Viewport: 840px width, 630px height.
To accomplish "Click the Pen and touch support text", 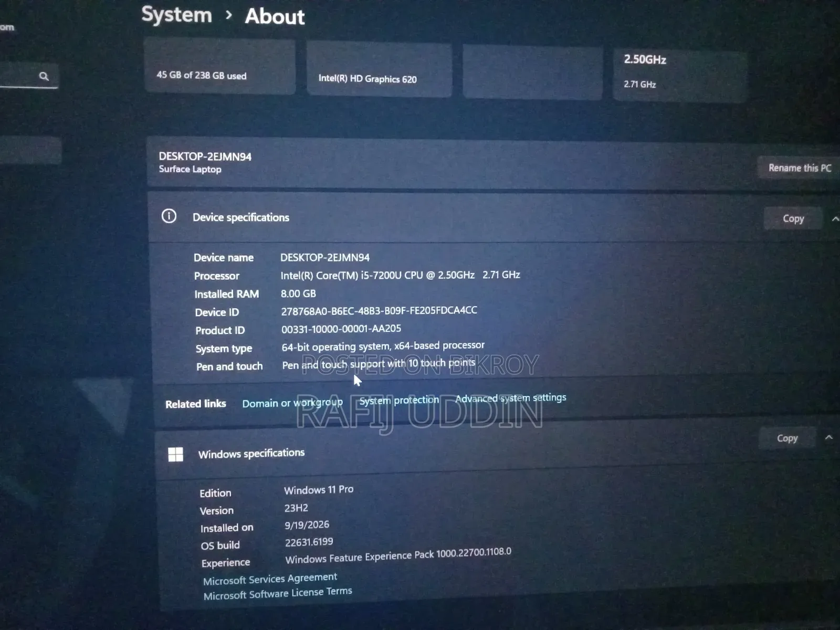I will (379, 364).
